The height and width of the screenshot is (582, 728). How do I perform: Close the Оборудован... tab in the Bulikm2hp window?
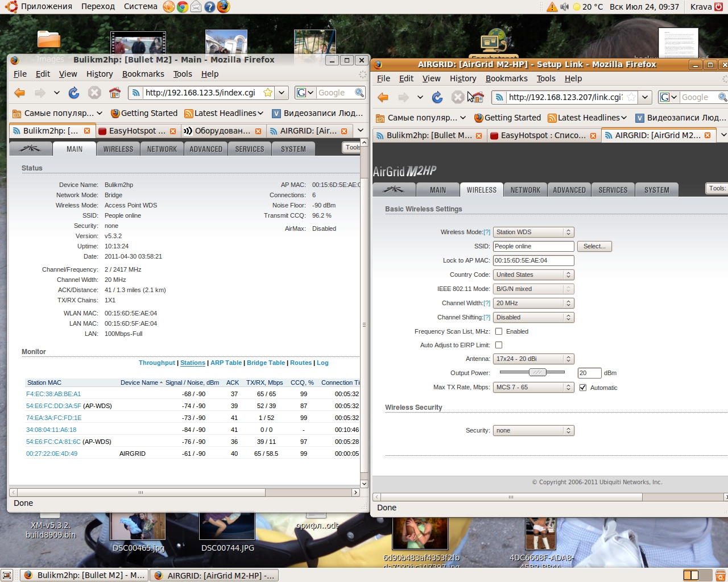[x=258, y=131]
